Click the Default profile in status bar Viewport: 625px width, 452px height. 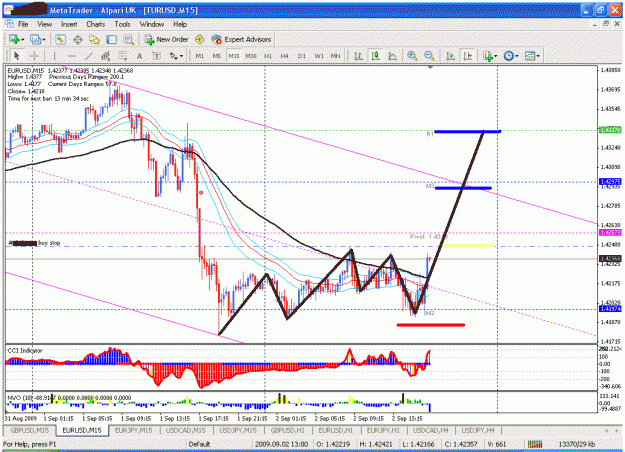(x=199, y=444)
